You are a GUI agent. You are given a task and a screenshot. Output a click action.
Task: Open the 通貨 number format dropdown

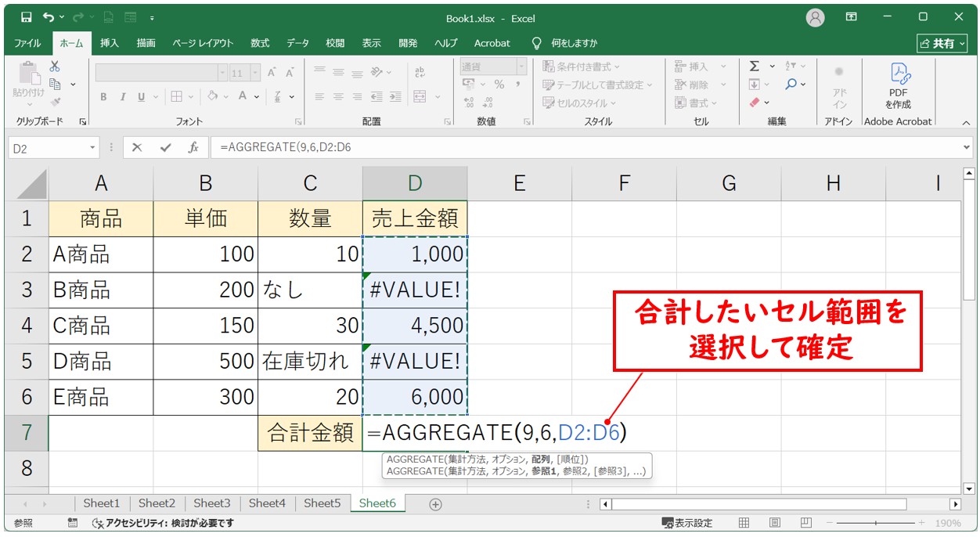521,67
